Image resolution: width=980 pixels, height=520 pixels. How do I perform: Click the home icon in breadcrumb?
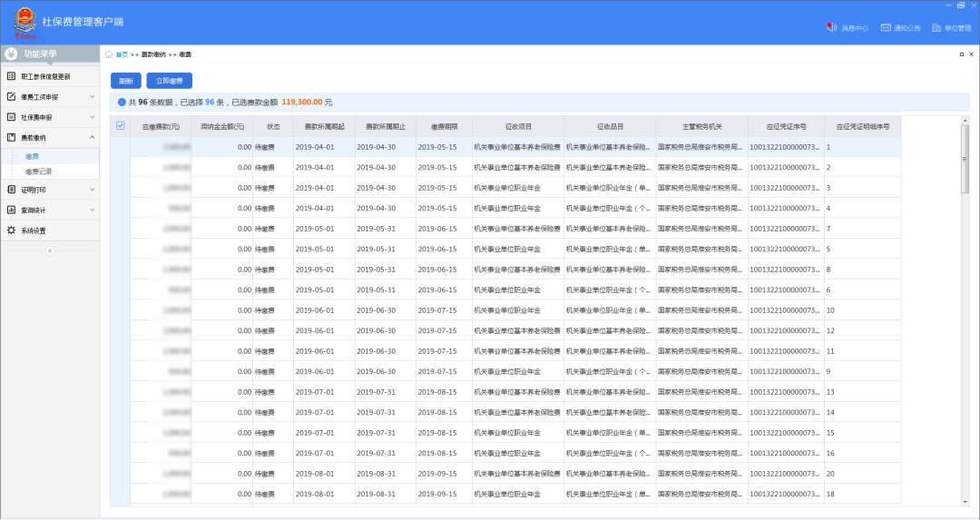tap(109, 54)
